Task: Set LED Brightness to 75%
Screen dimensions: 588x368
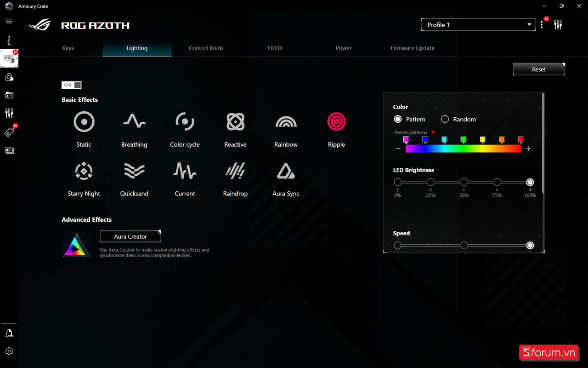Action: [x=497, y=182]
